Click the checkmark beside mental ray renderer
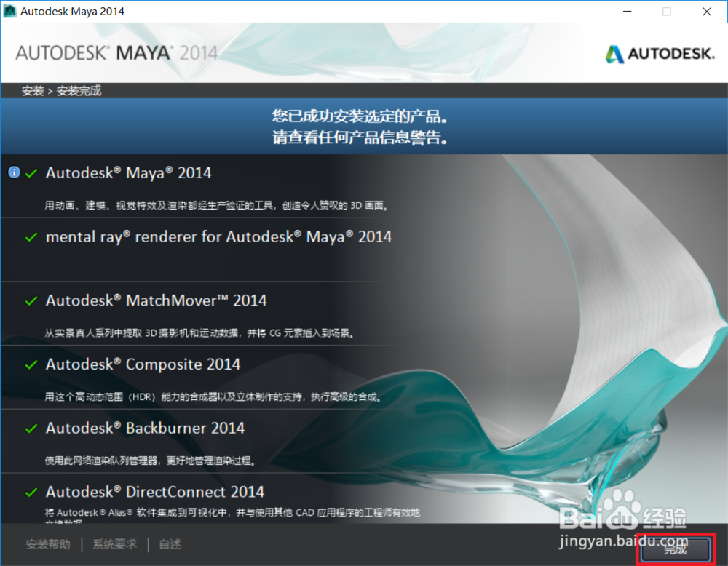This screenshot has width=728, height=566. coord(29,236)
